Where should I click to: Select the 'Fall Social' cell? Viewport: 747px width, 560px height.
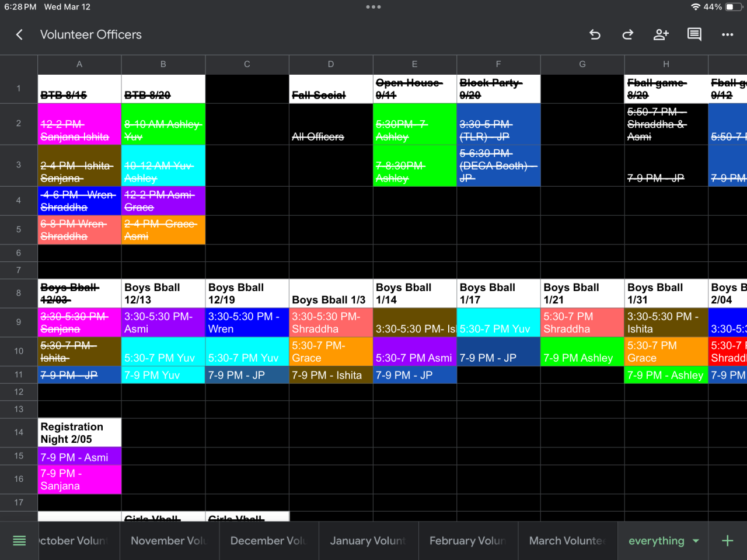point(331,89)
